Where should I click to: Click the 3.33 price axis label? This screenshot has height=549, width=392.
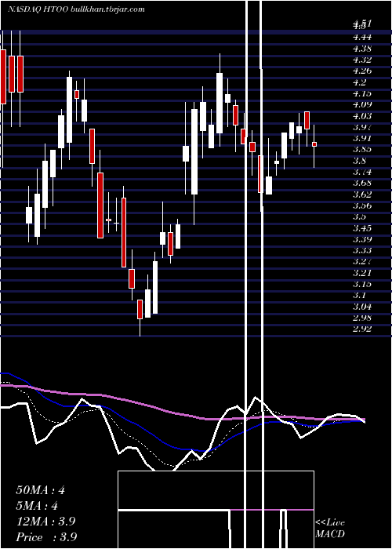point(362,250)
